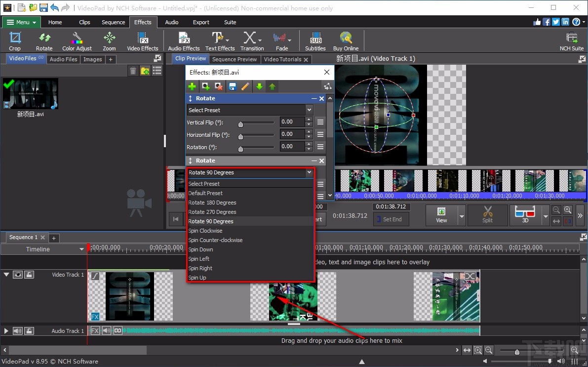Toggle the lock on Audio Track 1
This screenshot has width=588, height=367.
coord(29,331)
